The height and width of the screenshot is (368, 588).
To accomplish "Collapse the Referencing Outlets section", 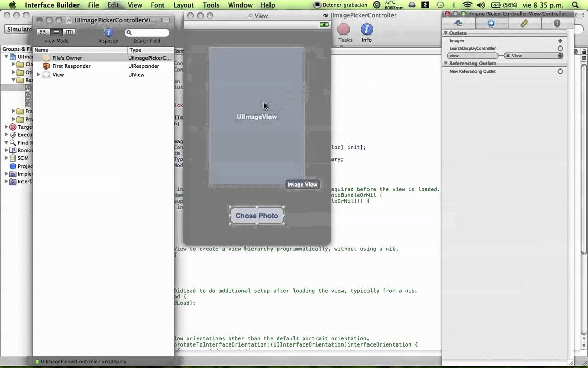I will click(x=446, y=63).
